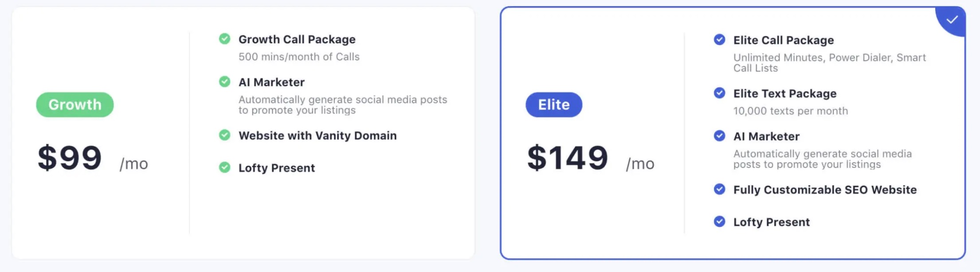
Task: Click blue check beside Fully Customizable SEO Website
Action: pyautogui.click(x=720, y=189)
